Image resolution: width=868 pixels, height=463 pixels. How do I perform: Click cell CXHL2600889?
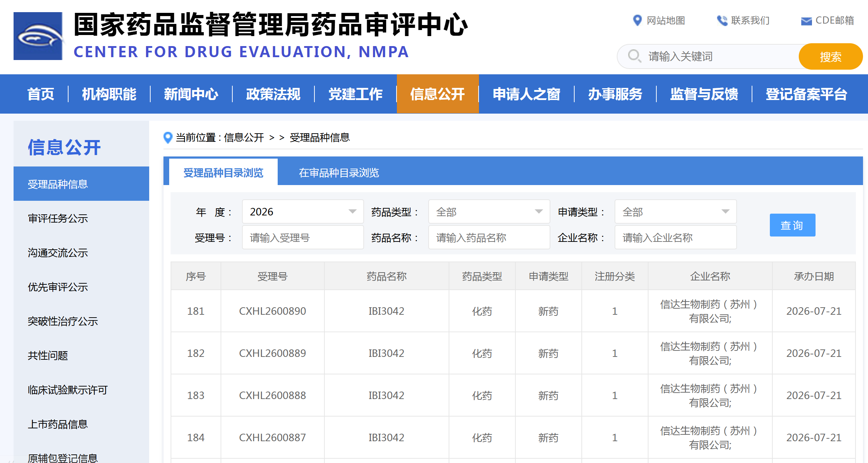coord(272,353)
